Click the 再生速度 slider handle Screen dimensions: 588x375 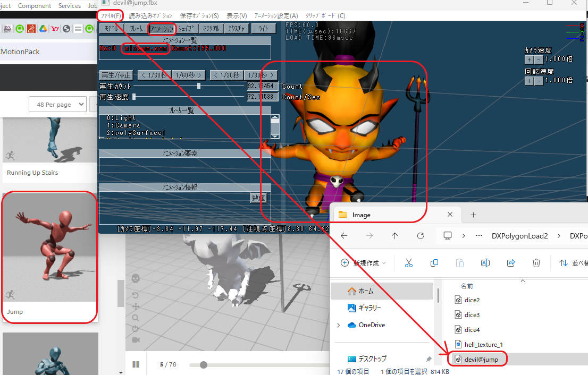pos(134,97)
